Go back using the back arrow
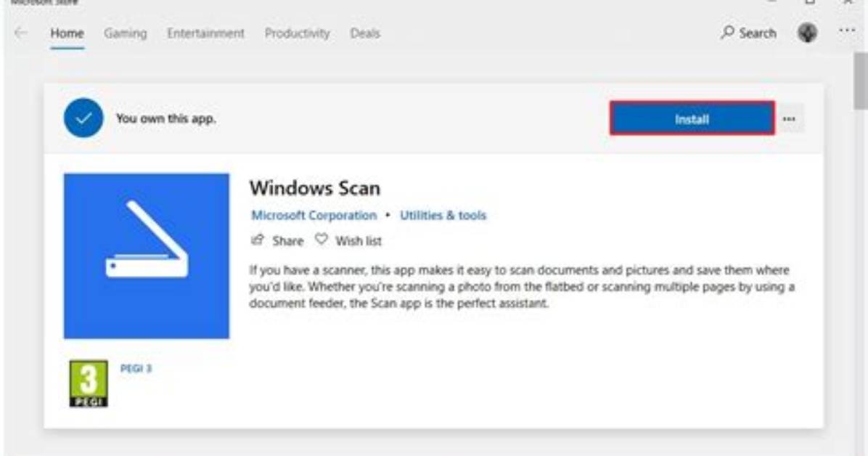The image size is (868, 456). (x=21, y=33)
